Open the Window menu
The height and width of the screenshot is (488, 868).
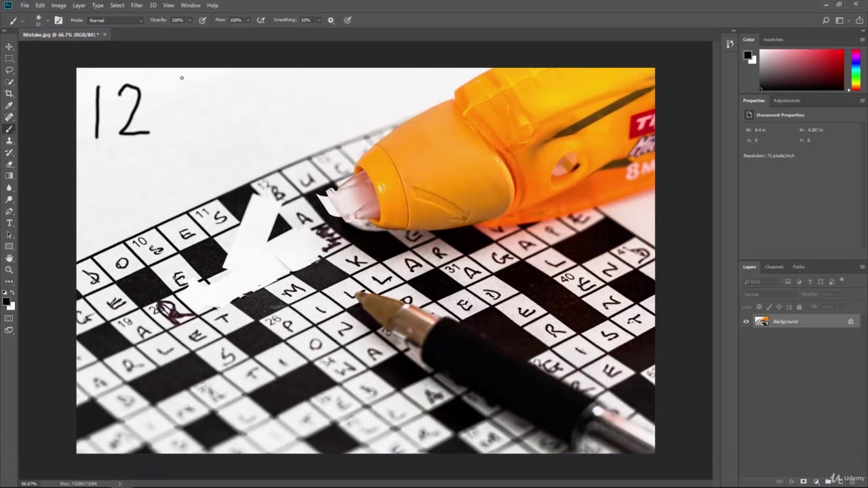(x=191, y=5)
